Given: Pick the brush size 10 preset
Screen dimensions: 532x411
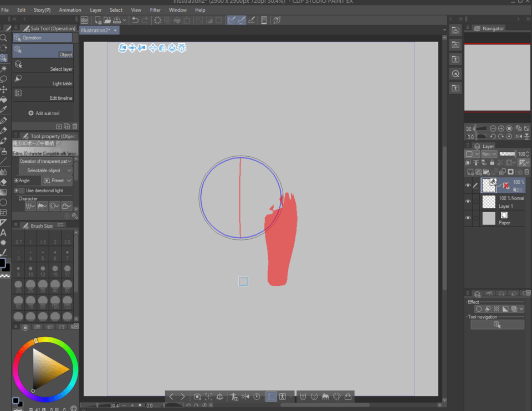Looking at the screenshot, I should point(30,271).
